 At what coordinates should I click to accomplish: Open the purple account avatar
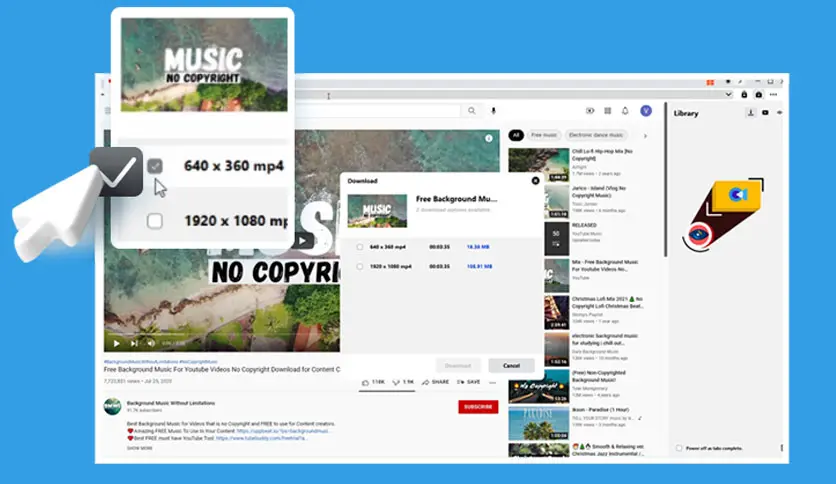[x=646, y=111]
